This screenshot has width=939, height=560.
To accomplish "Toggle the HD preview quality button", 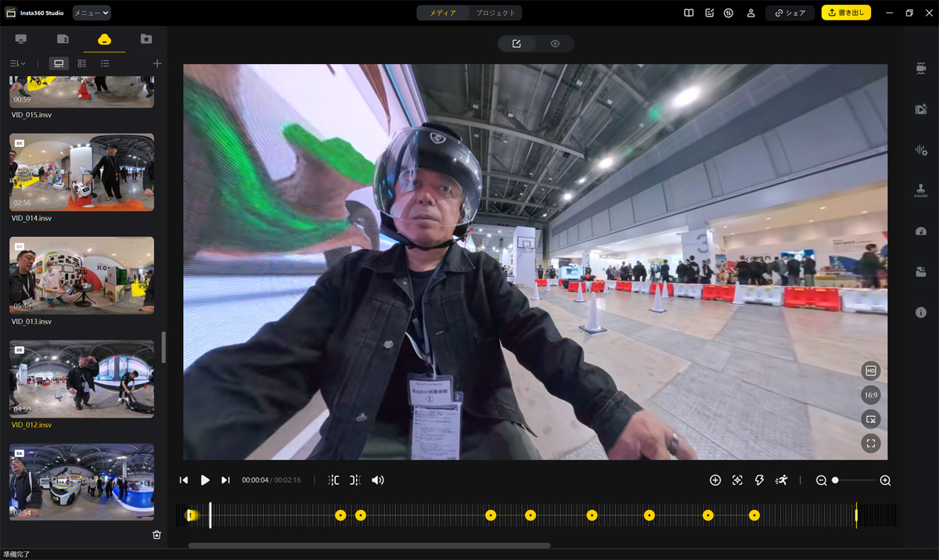I will click(x=870, y=371).
